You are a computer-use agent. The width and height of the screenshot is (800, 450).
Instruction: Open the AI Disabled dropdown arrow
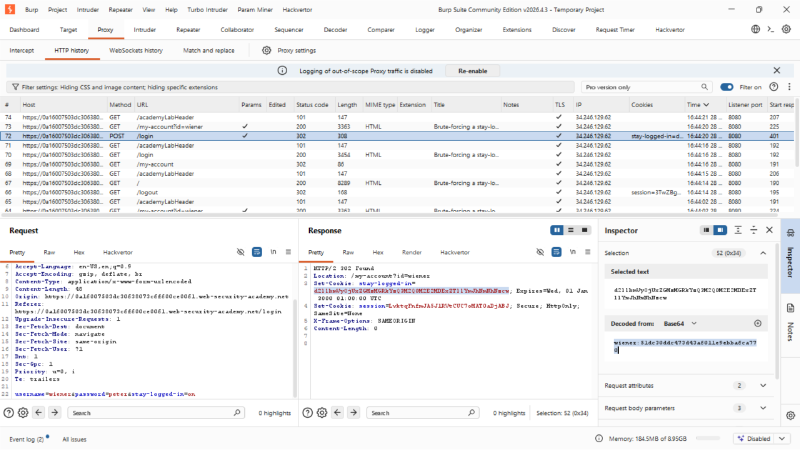pyautogui.click(x=782, y=439)
